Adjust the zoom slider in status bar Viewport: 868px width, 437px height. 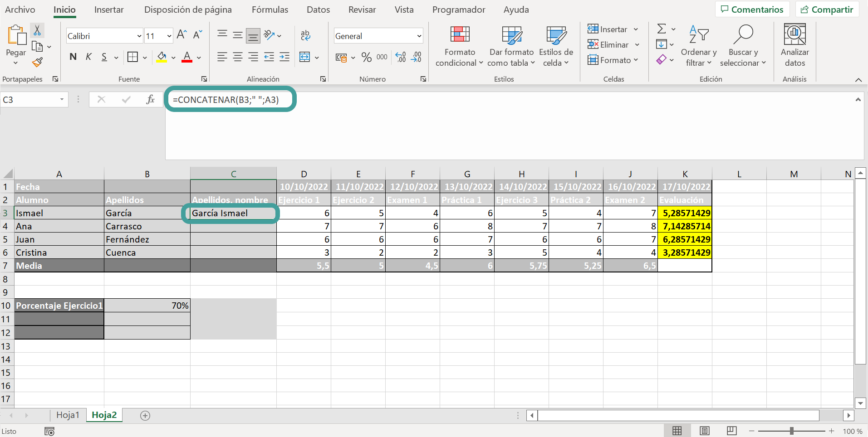tap(792, 431)
